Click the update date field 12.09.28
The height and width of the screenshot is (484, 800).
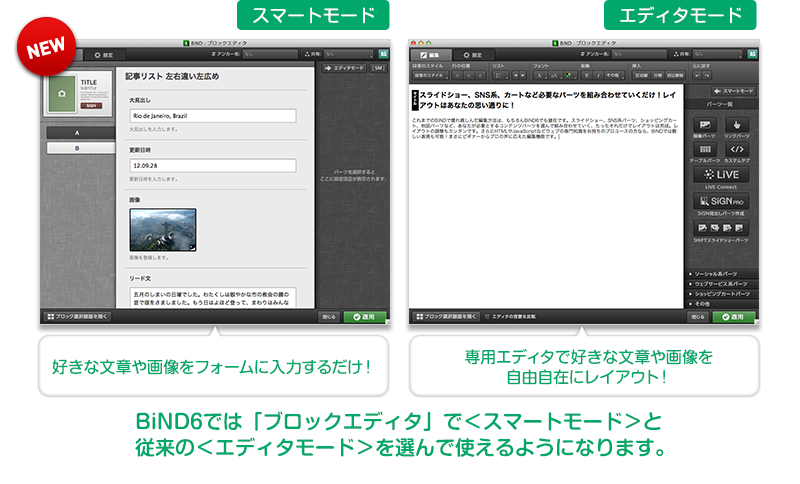point(213,166)
